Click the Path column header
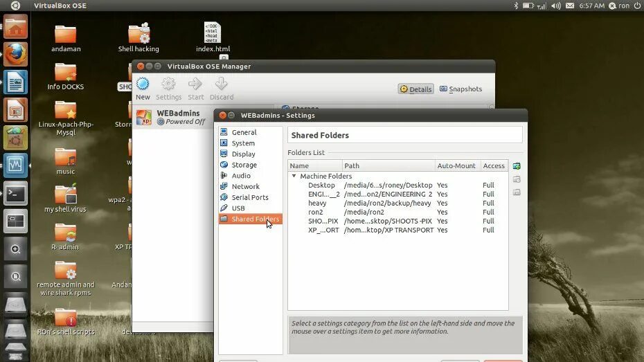This screenshot has width=644, height=362. click(x=388, y=165)
